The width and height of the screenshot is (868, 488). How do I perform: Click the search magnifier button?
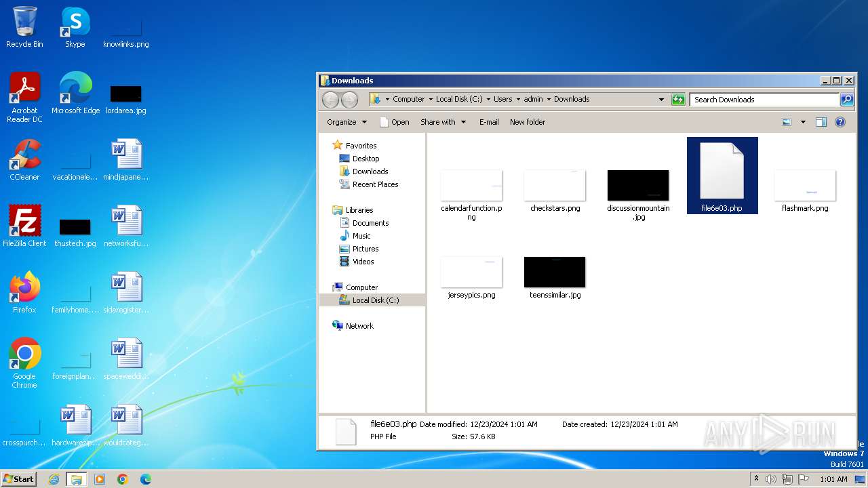[x=847, y=100]
